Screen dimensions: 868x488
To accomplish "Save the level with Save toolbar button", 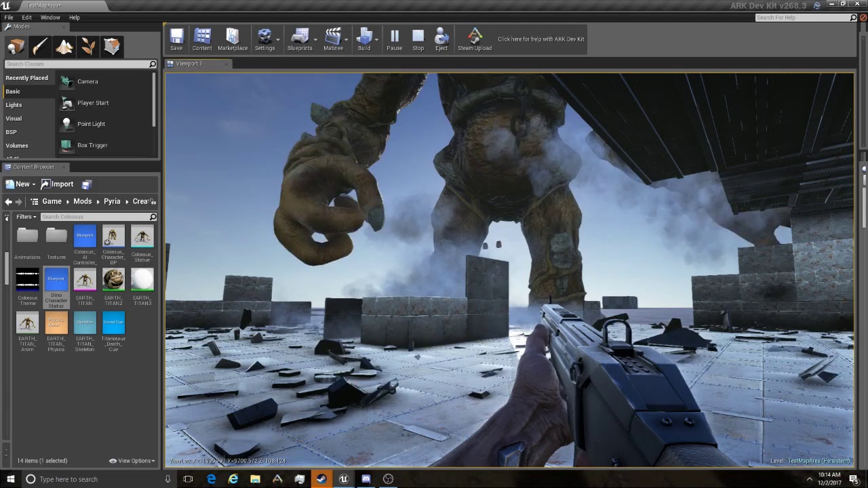I will [176, 39].
